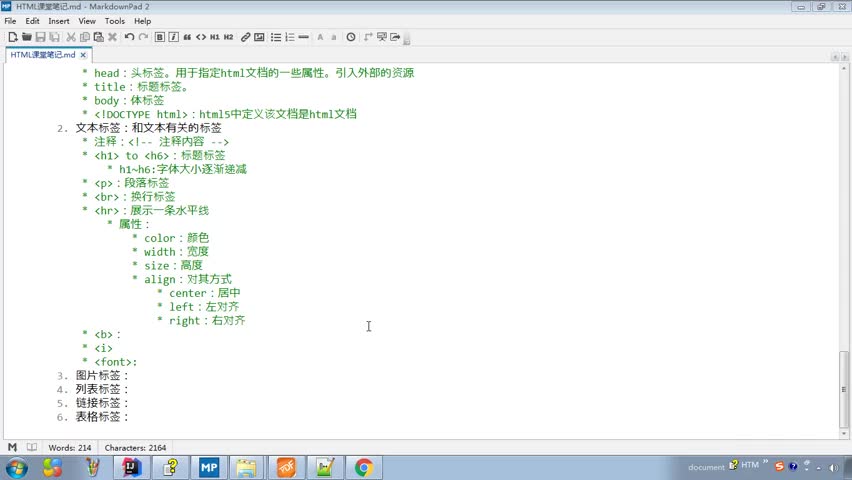Click the volume speaker tray icon
Viewport: 852px width, 480px height.
[x=834, y=467]
